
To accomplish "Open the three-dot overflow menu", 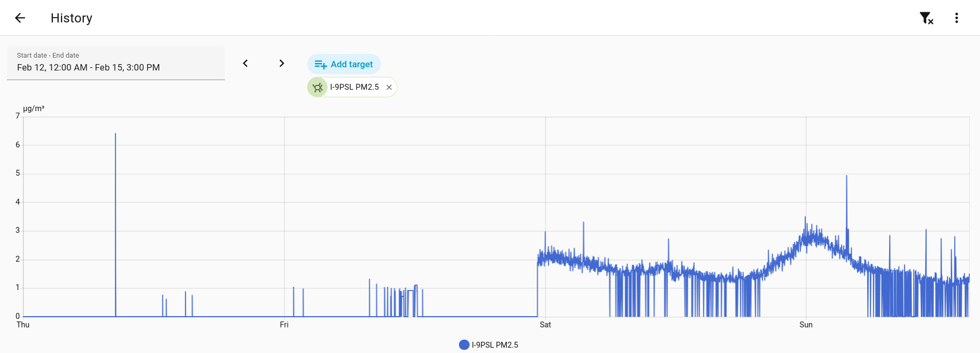I will tap(956, 18).
